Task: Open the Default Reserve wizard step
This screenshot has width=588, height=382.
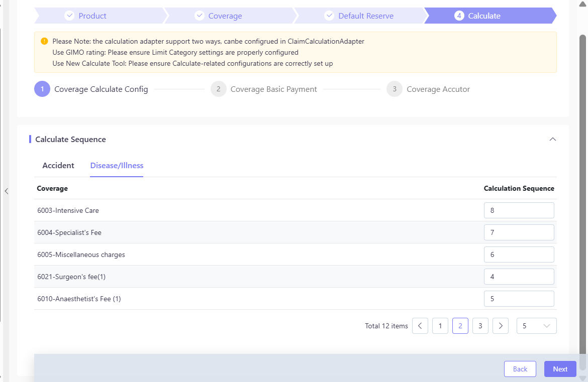Action: tap(359, 16)
